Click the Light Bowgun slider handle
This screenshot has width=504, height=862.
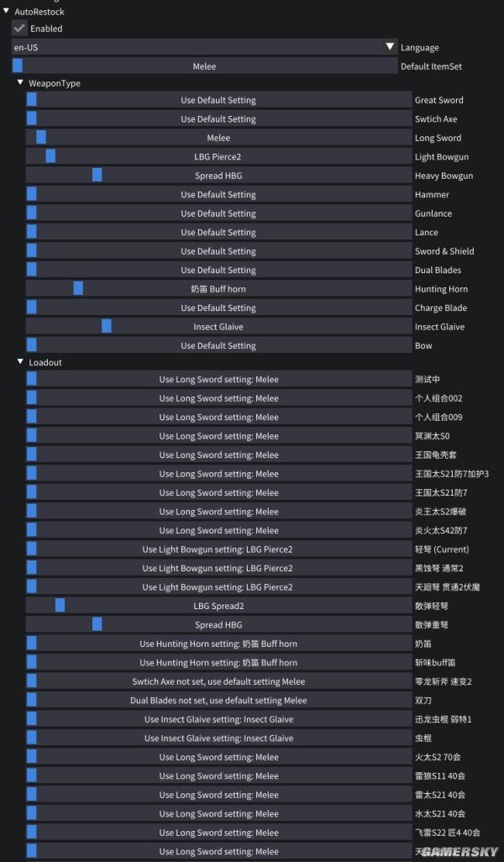point(50,156)
